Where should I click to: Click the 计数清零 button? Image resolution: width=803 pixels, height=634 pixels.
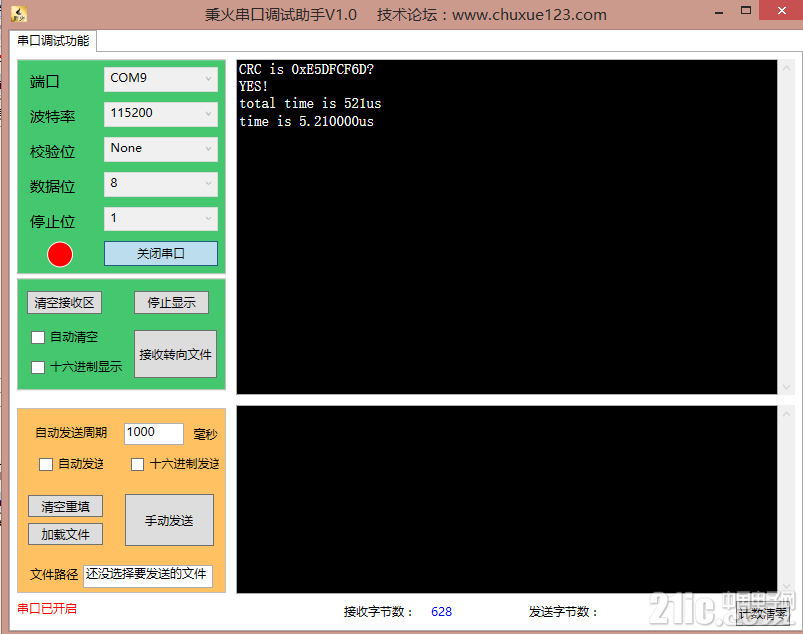pos(763,613)
